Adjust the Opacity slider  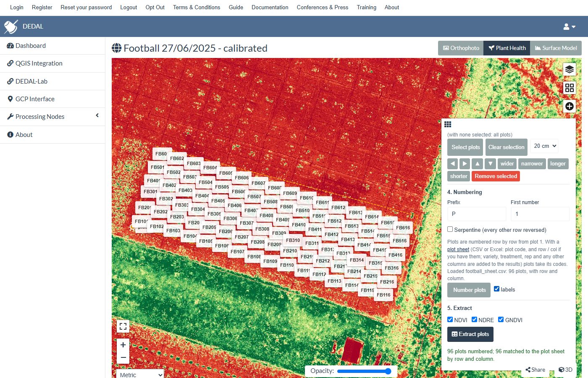coord(364,371)
